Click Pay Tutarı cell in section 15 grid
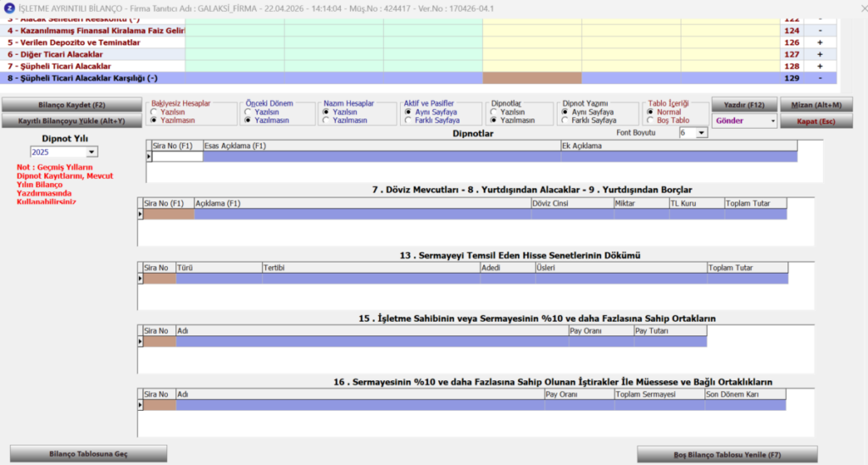This screenshot has height=465, width=868. [670, 341]
